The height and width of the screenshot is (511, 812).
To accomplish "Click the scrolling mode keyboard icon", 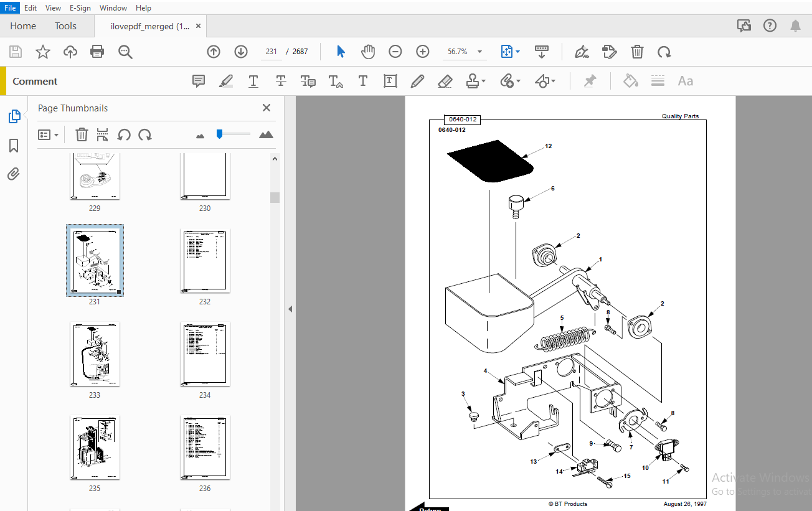I will pyautogui.click(x=541, y=52).
